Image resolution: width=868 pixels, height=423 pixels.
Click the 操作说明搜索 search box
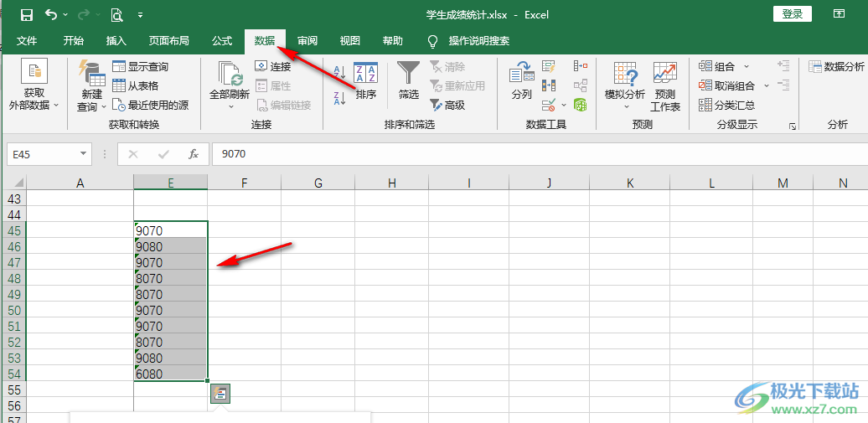(479, 41)
